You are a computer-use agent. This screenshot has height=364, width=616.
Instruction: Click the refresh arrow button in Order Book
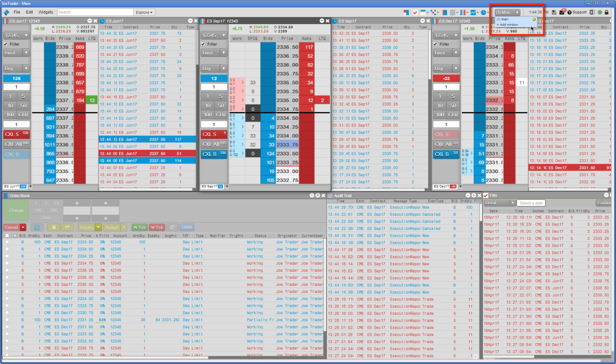click(x=172, y=227)
